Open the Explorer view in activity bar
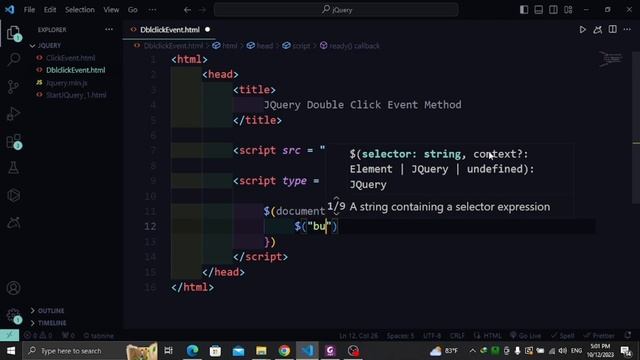 (13, 33)
